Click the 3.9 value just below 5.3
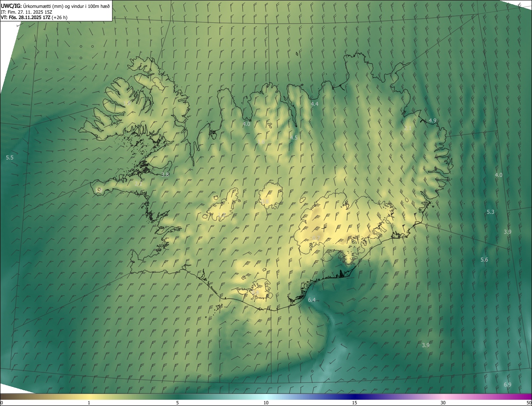Image resolution: width=532 pixels, height=406 pixels. 507,232
